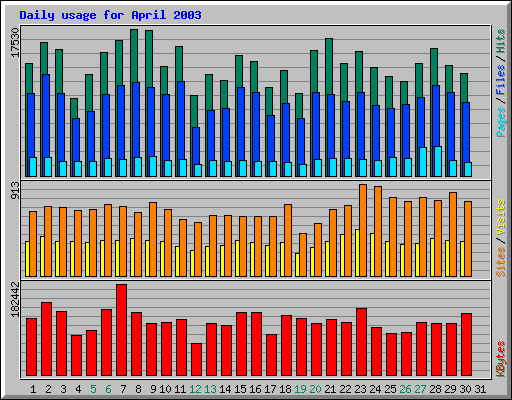The width and height of the screenshot is (512, 400).
Task: Click the green weekend day label 13
Action: click(210, 389)
